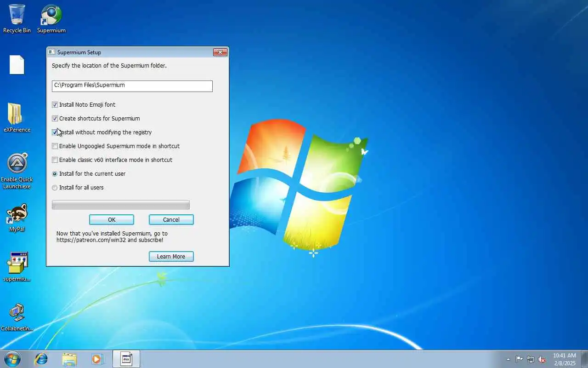Click the installation progress bar

121,205
